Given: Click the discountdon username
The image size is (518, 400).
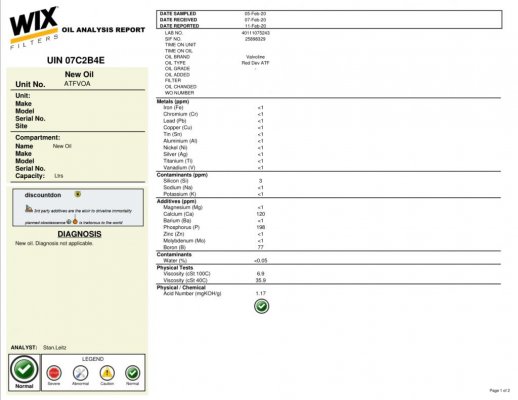Looking at the screenshot, I should point(43,195).
